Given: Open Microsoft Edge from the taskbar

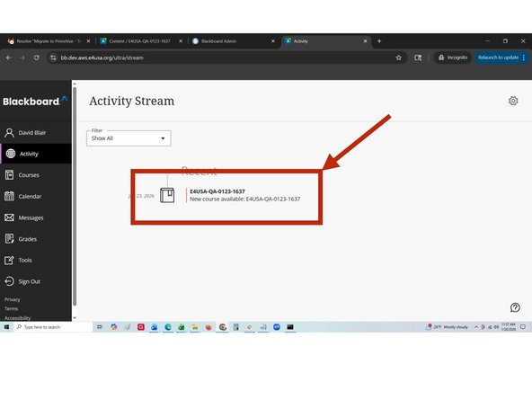Looking at the screenshot, I should pos(168,327).
